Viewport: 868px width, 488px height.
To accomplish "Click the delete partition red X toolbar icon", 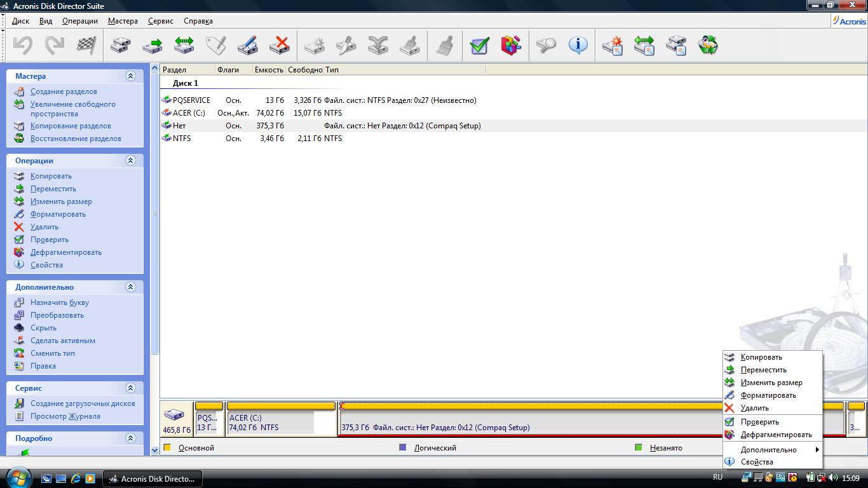I will (280, 45).
